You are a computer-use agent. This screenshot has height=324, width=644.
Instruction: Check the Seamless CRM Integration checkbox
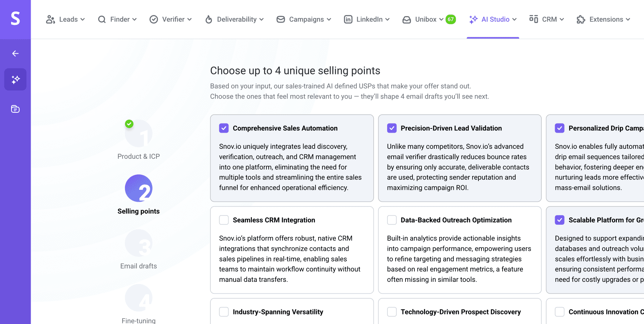coord(224,220)
